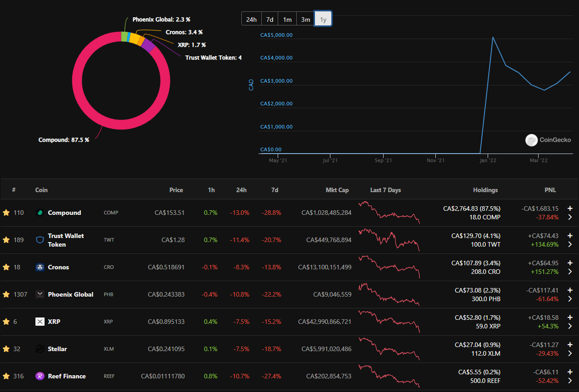Expand Compound holdings details chevron

pos(570,217)
